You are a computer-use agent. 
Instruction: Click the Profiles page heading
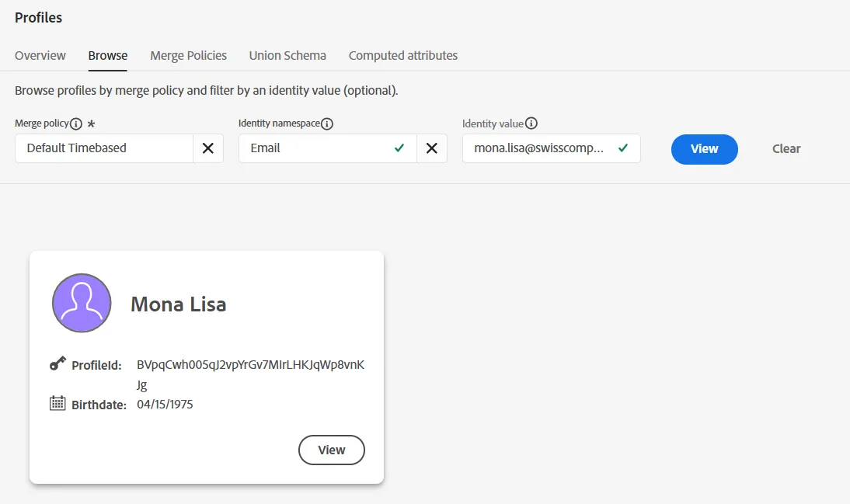(39, 18)
